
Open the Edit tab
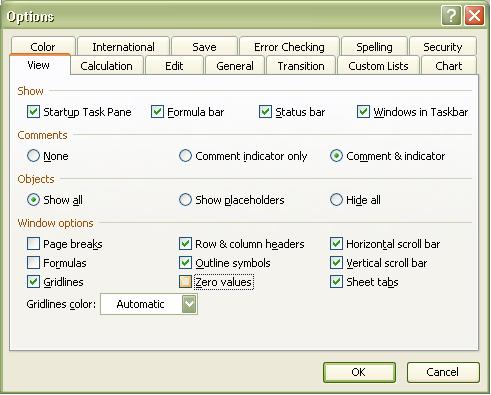[x=174, y=66]
